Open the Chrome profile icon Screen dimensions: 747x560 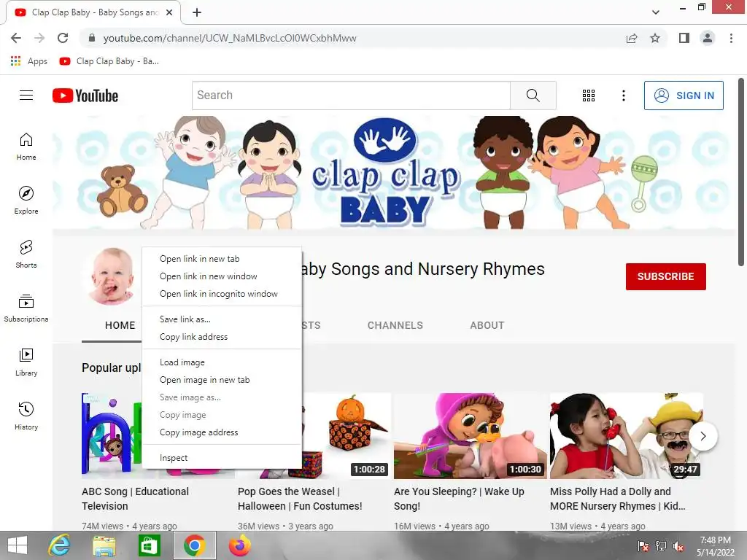(708, 38)
